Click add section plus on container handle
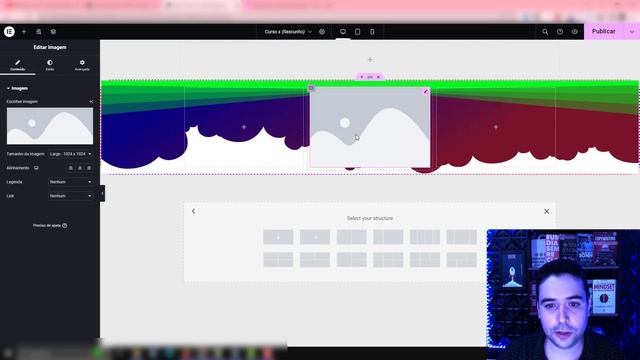Image resolution: width=640 pixels, height=360 pixels. click(362, 77)
